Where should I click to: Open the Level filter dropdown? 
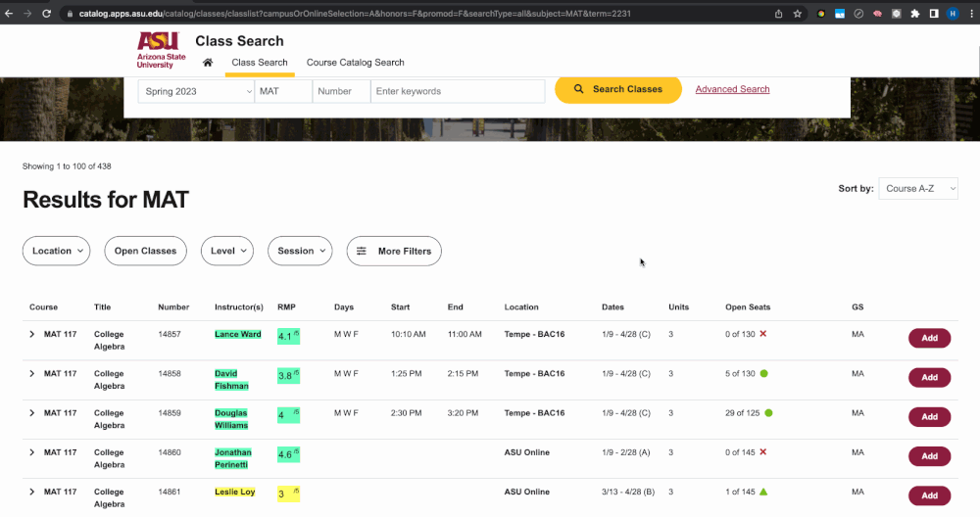coord(227,251)
